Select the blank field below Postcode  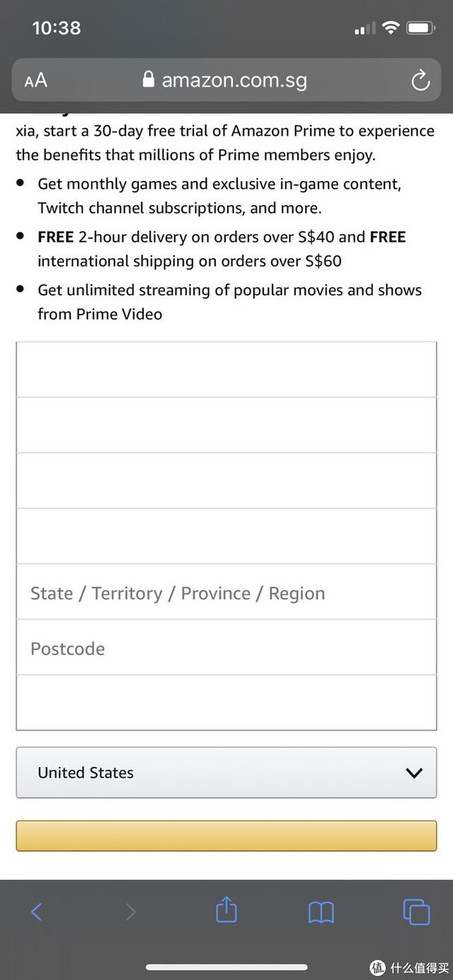click(226, 703)
